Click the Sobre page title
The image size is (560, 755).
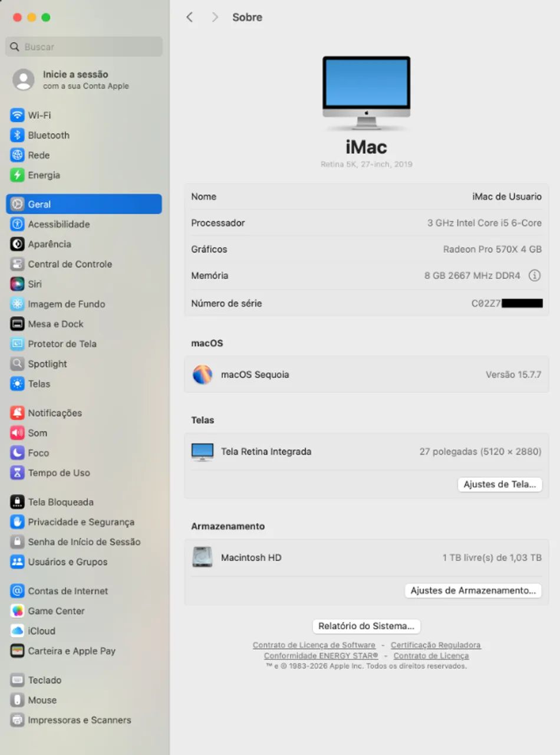247,17
